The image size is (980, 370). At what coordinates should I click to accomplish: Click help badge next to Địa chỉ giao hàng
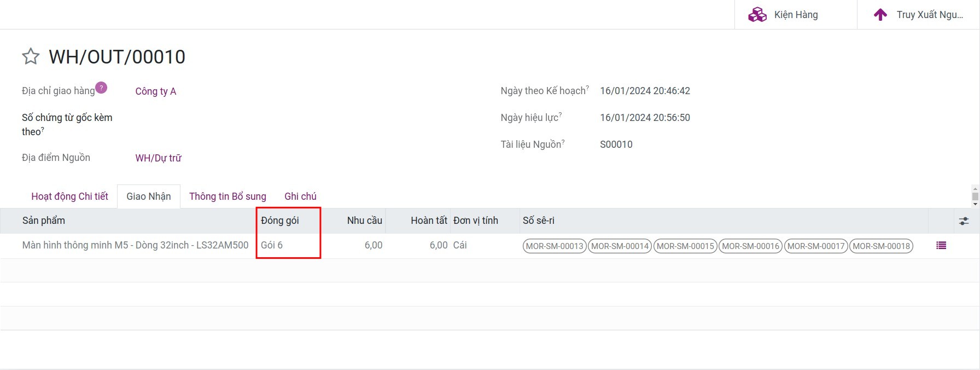pos(101,88)
